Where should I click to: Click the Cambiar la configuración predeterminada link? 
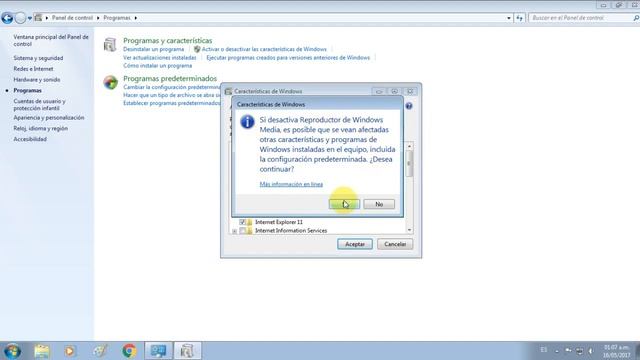[x=171, y=87]
